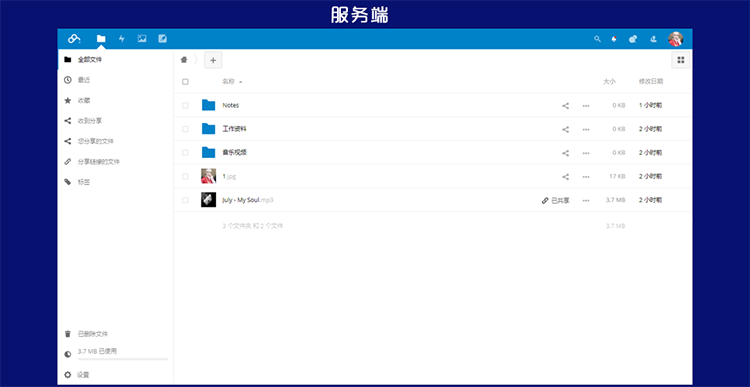This screenshot has height=387, width=750.
Task: Sort files by 大小 column header
Action: 609,82
